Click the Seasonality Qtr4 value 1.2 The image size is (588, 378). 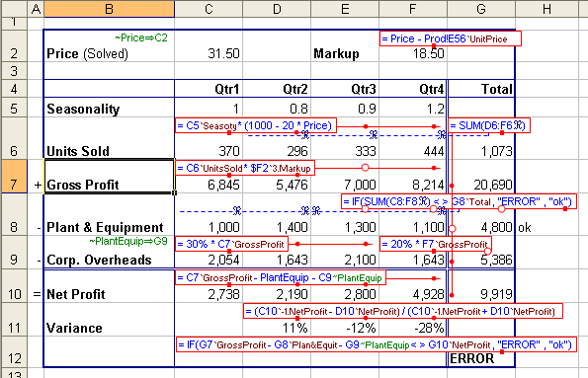point(413,109)
